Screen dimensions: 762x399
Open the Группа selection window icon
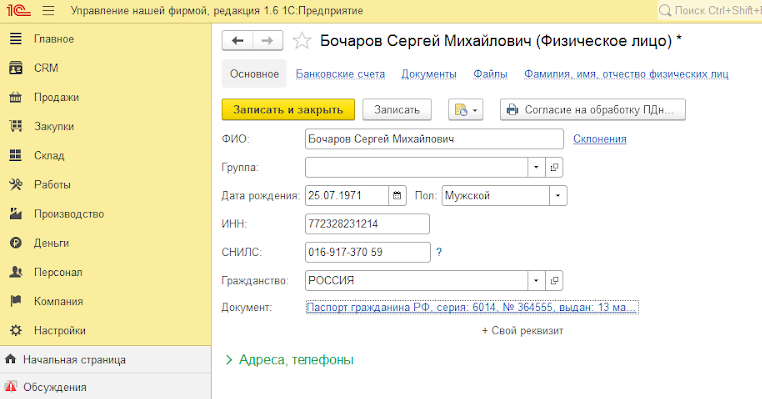[554, 168]
